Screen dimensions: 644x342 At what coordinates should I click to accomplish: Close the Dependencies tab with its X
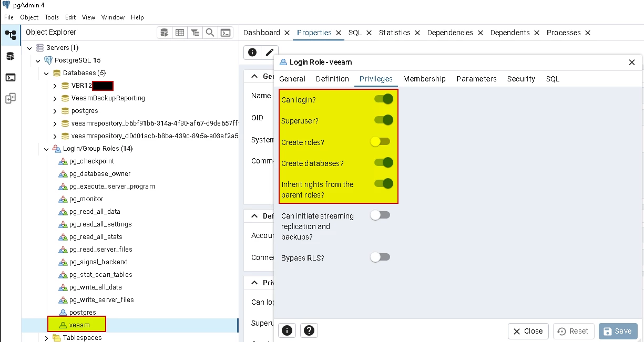pos(480,33)
